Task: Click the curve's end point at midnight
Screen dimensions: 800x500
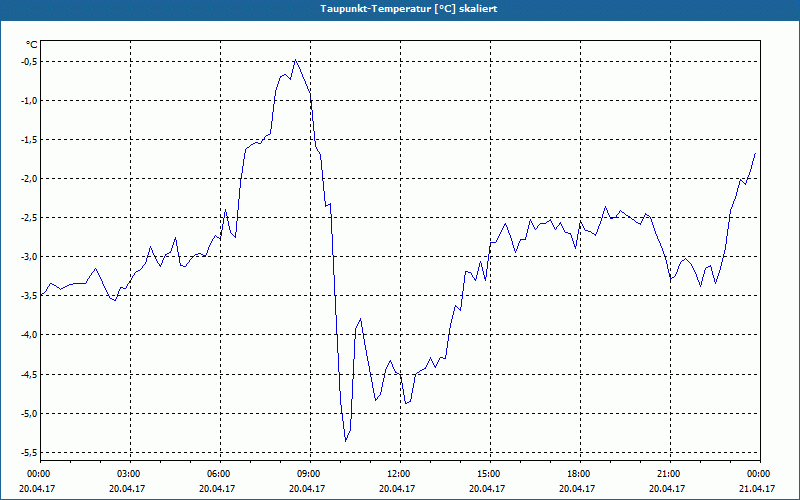Action: point(755,153)
